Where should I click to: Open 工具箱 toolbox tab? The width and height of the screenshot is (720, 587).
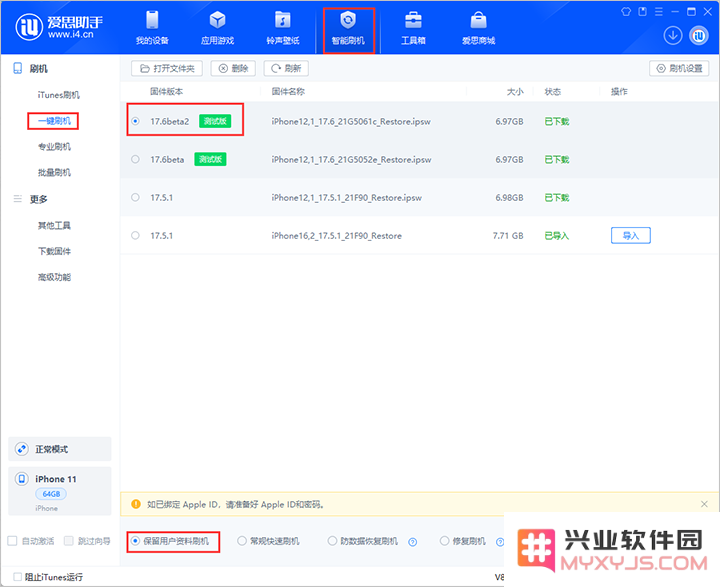coord(413,28)
